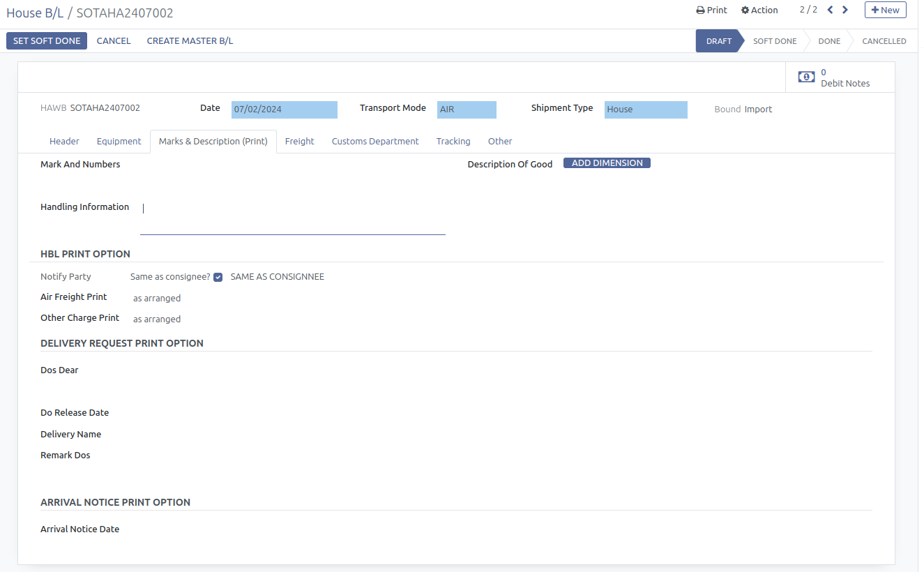The height and width of the screenshot is (572, 924).
Task: Open the Transport Mode dropdown
Action: point(467,110)
